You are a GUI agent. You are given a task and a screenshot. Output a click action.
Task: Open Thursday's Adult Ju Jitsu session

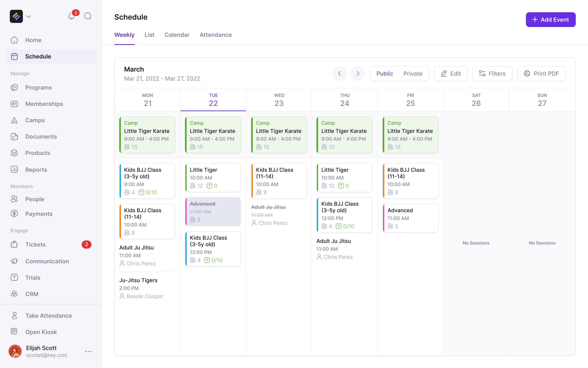tap(345, 249)
